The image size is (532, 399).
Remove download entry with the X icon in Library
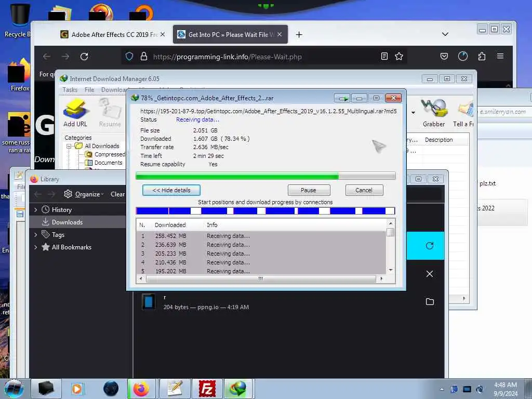pos(430,274)
